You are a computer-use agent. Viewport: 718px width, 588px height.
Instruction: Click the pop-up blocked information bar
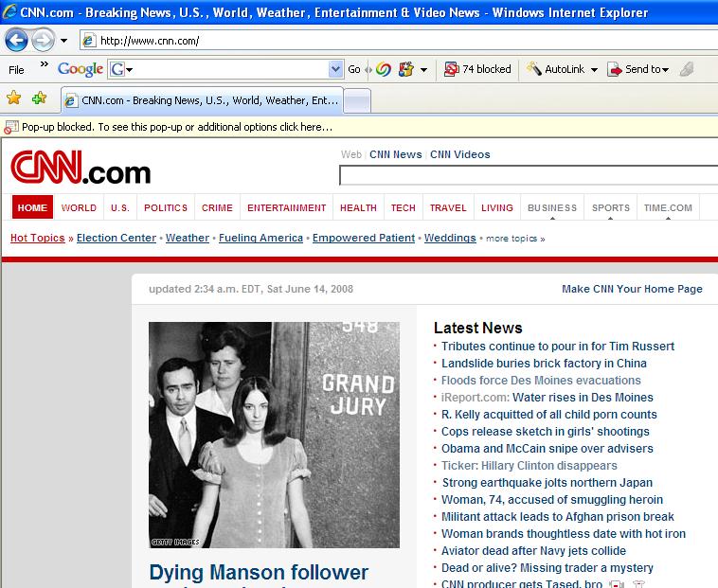(177, 126)
